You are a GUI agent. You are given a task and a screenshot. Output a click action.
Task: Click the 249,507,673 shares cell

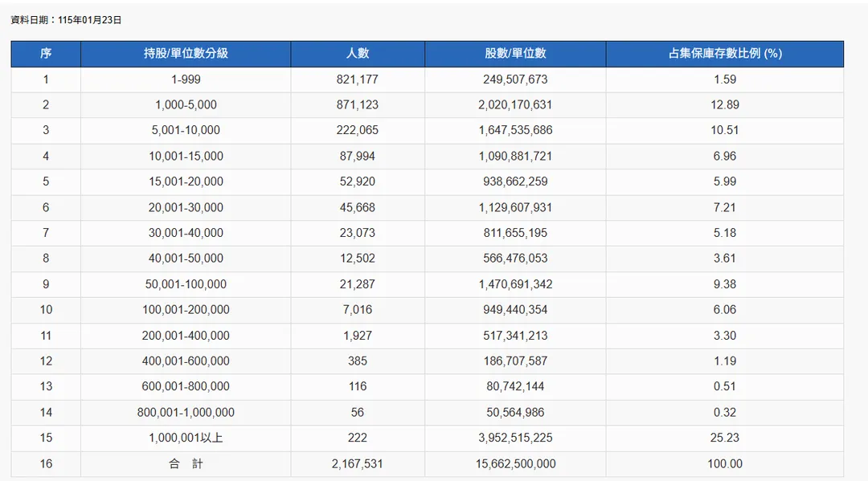coord(515,79)
